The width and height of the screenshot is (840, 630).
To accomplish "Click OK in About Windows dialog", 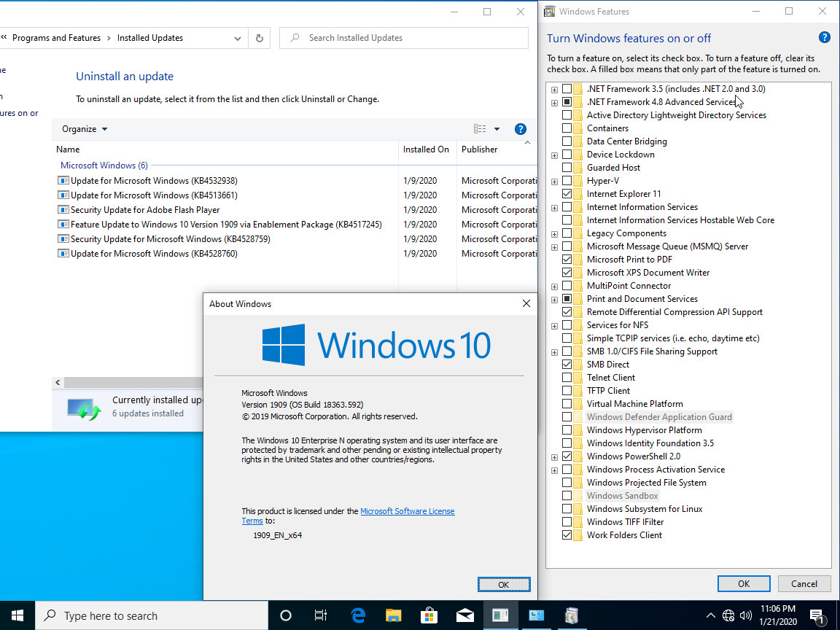I will [x=504, y=585].
